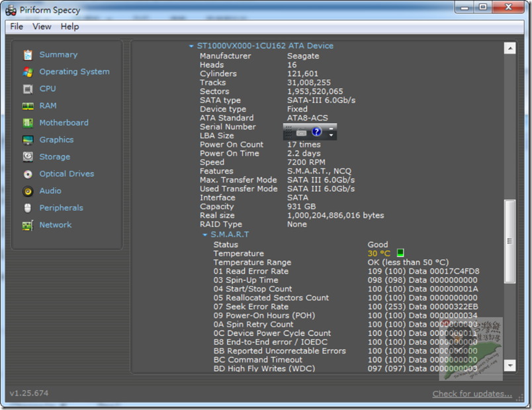Minimize the floating language bar
This screenshot has height=410, width=532.
331,128
